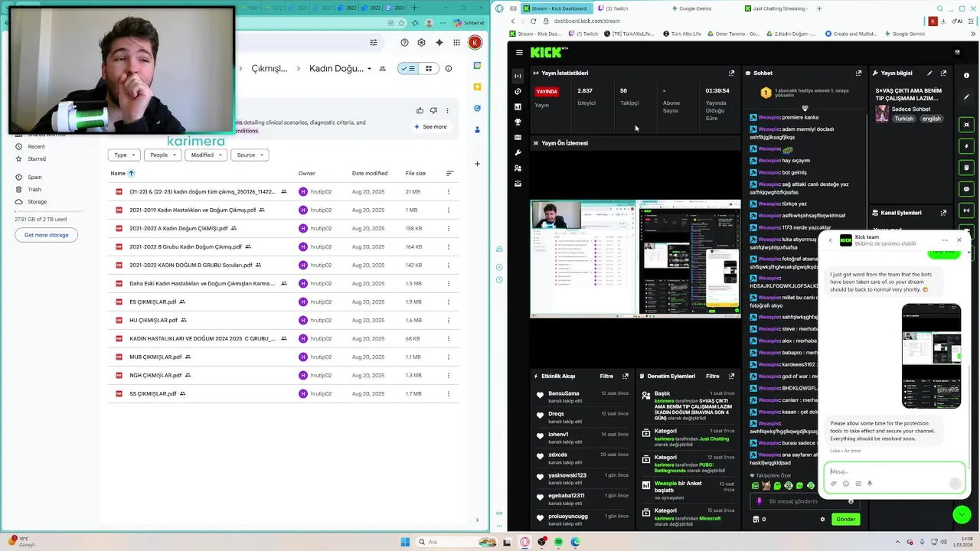Open Kick sidebar wrench settings icon
The image size is (980, 551).
[x=518, y=153]
